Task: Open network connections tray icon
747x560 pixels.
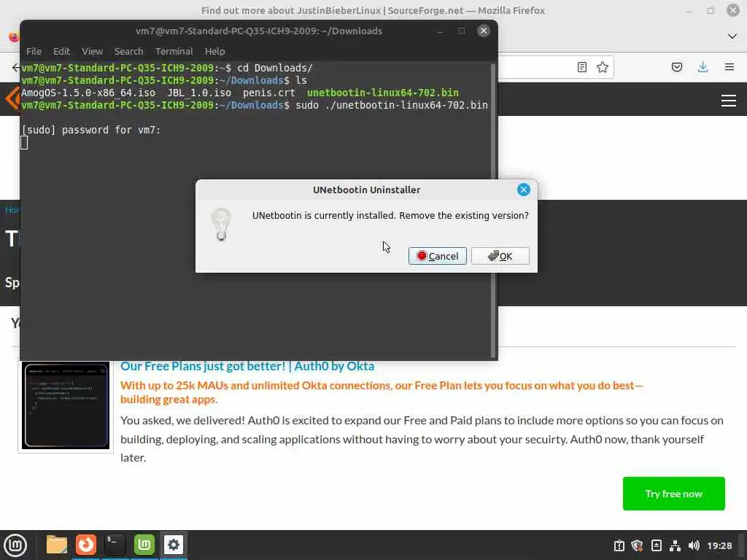Action: 675,545
